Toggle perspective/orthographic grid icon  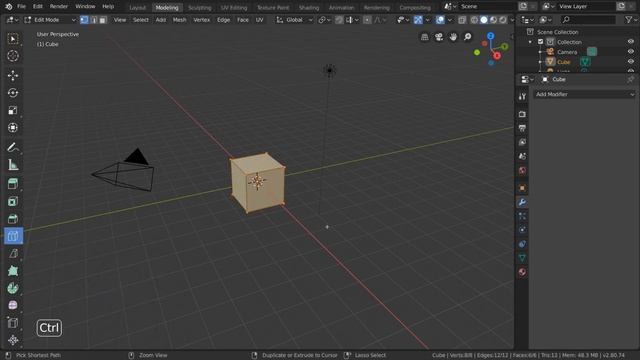[x=424, y=37]
